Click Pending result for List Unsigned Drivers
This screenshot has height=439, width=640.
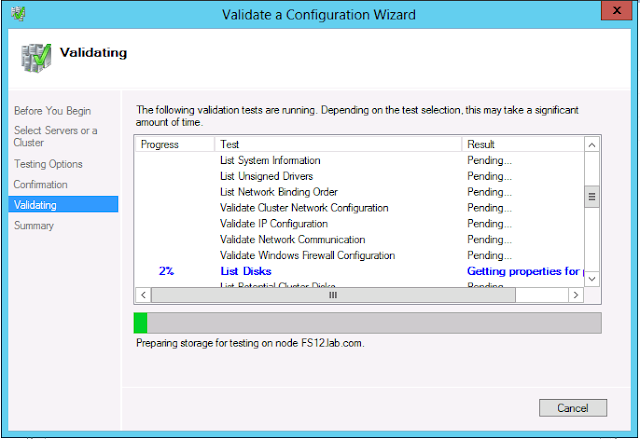[x=489, y=176]
